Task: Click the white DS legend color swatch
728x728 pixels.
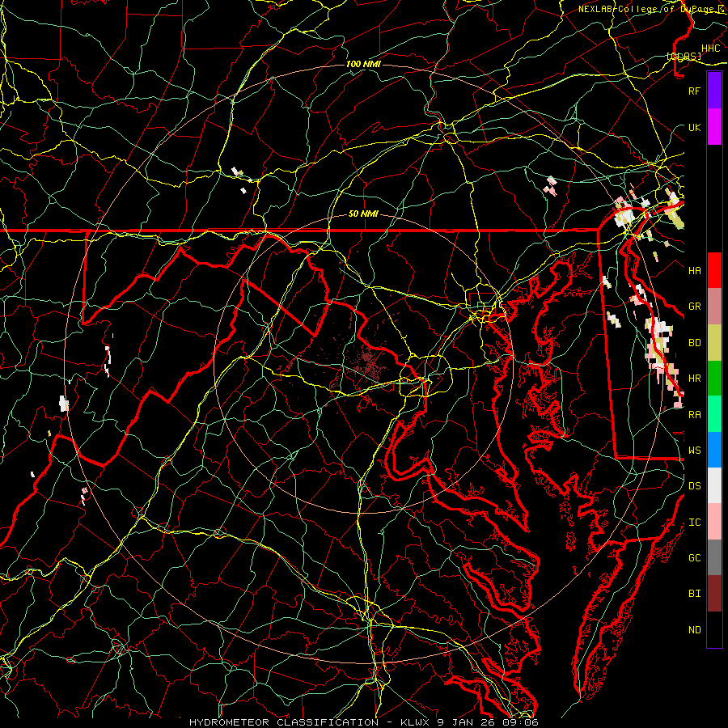Action: tap(714, 485)
